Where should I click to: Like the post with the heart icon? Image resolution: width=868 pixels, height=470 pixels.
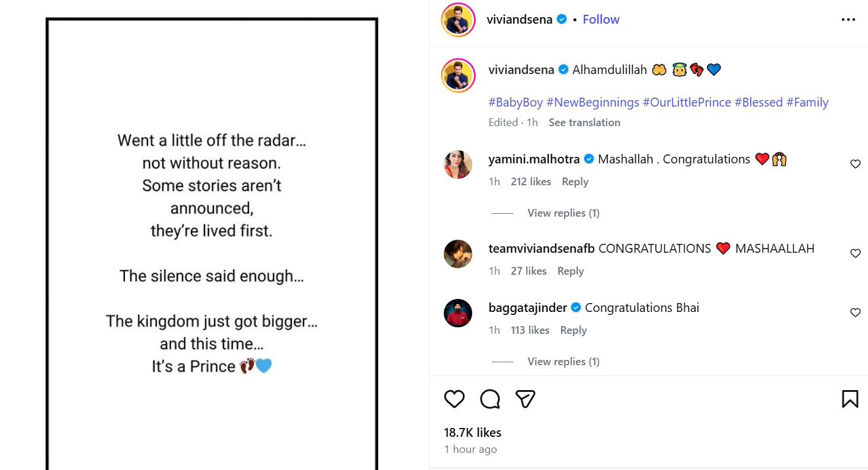pos(454,399)
